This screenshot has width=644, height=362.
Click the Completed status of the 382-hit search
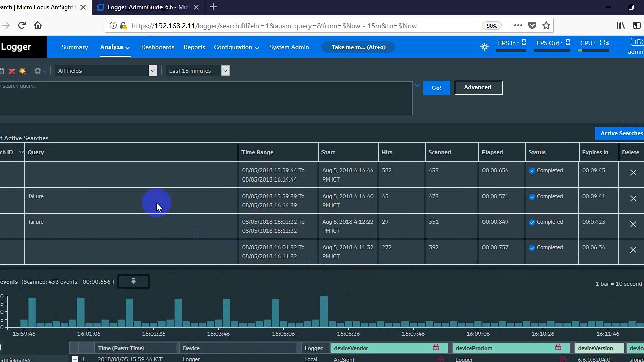coord(546,170)
